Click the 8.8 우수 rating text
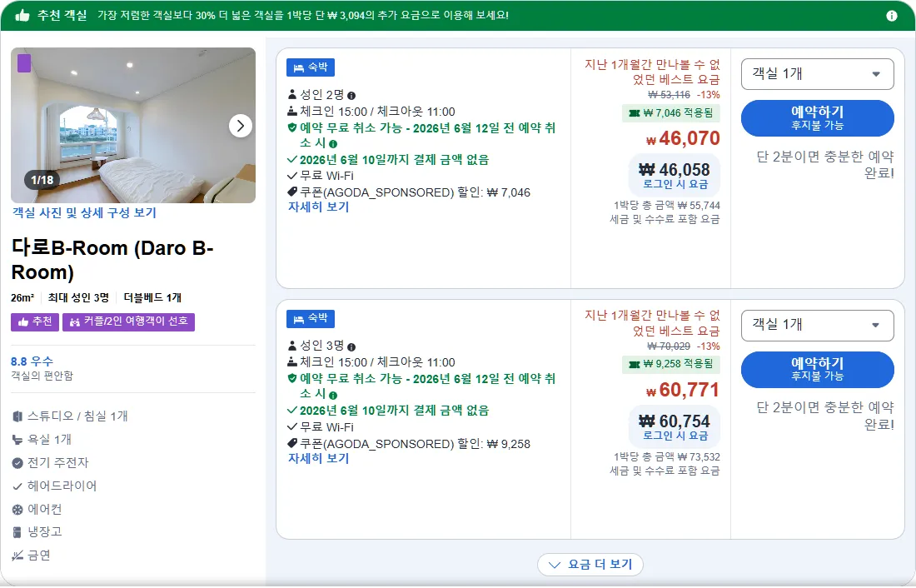Viewport: 916px width, 588px height. (x=32, y=361)
